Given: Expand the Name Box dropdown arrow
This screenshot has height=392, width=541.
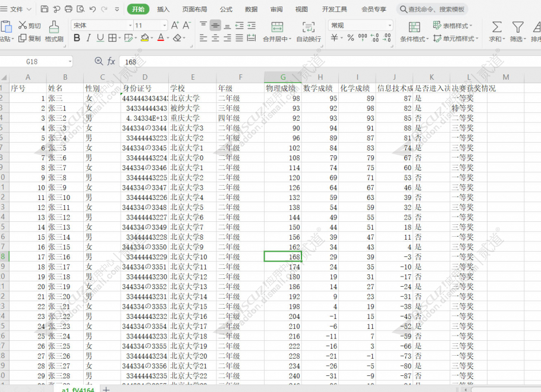Looking at the screenshot, I should point(70,62).
